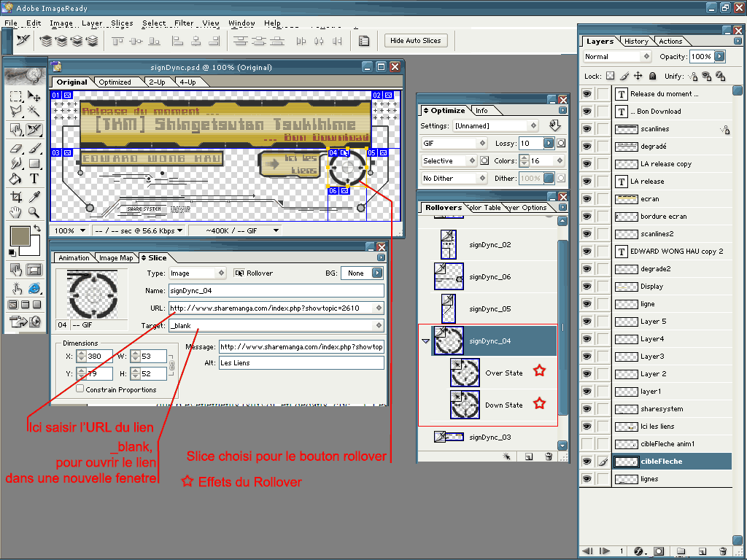
Task: Switch to the History tab
Action: 636,42
